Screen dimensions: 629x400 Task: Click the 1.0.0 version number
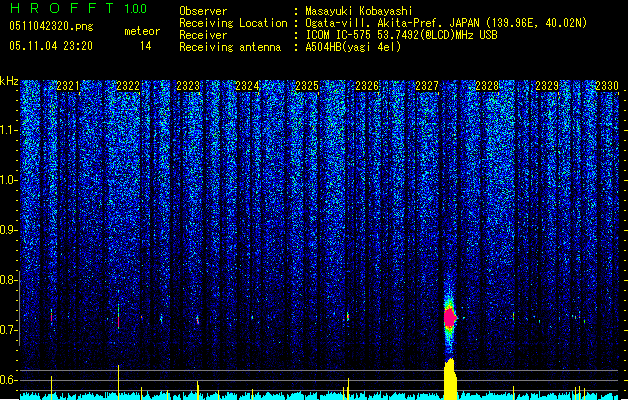pyautogui.click(x=135, y=8)
